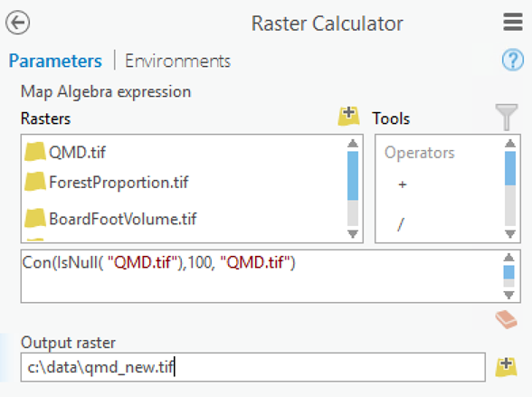Click the Rasters list scrollbar thumb

pyautogui.click(x=353, y=175)
